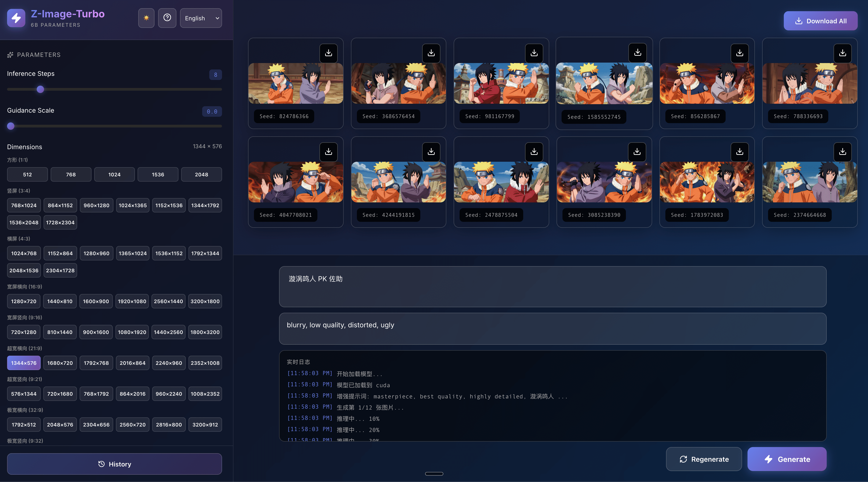Open the help question-mark icon
Viewport: 868px width, 482px height.
[167, 18]
